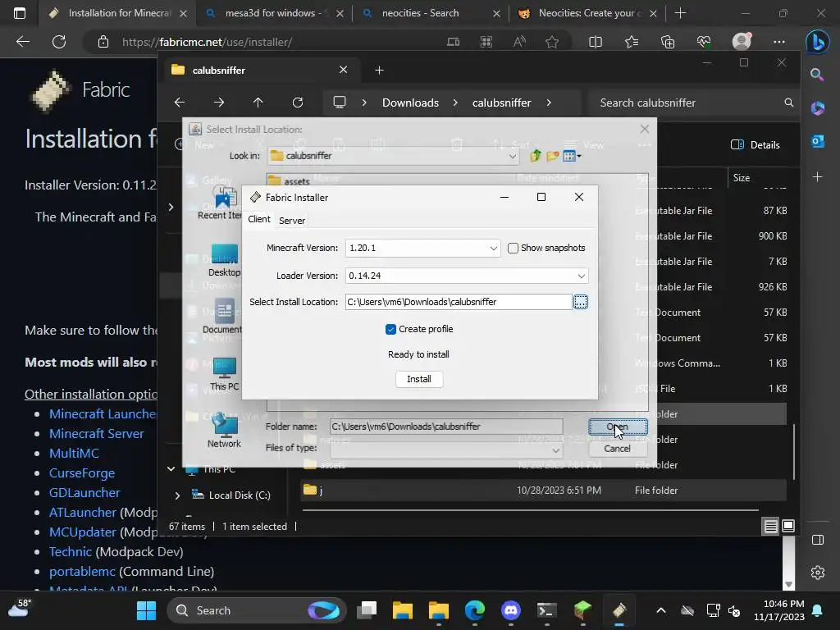Open Edge split screen icon
This screenshot has height=630, width=840.
tap(596, 42)
